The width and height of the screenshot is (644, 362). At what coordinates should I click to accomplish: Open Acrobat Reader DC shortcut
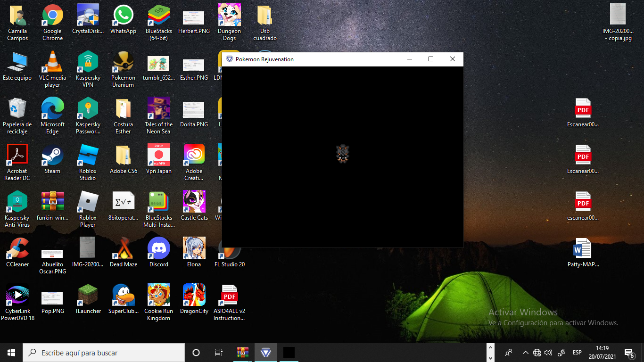(x=17, y=156)
